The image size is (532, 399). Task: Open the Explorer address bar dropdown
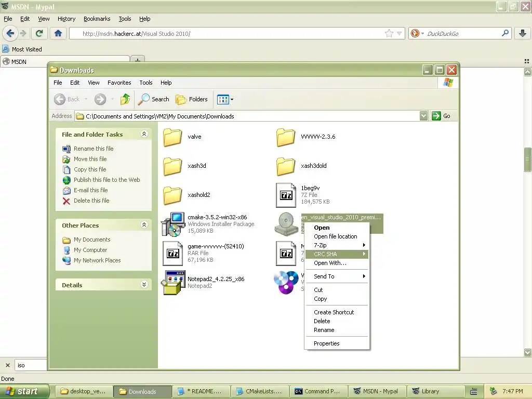[423, 116]
